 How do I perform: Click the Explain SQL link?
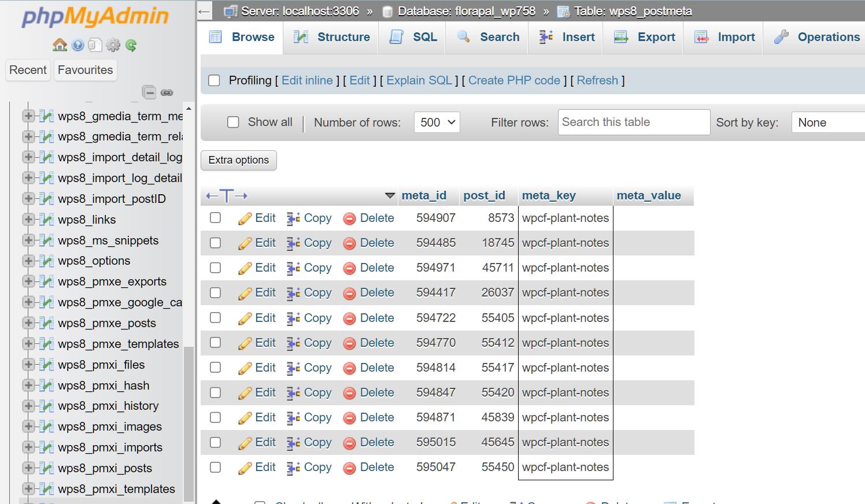419,80
